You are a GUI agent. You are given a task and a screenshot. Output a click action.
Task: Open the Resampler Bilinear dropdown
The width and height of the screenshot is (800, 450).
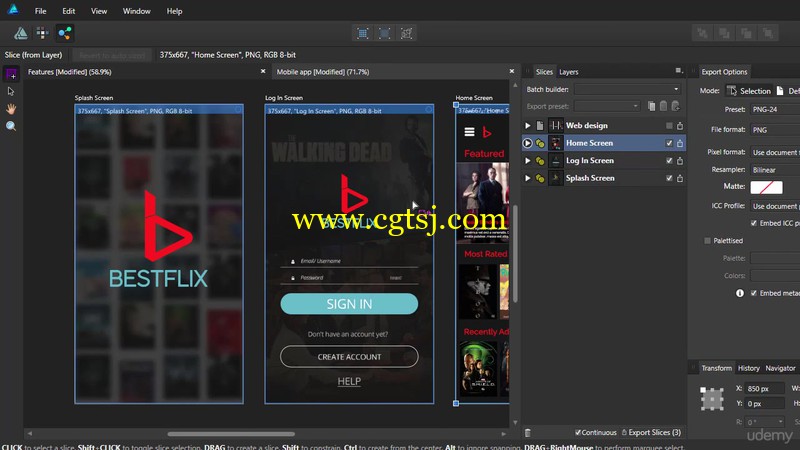[x=774, y=170]
